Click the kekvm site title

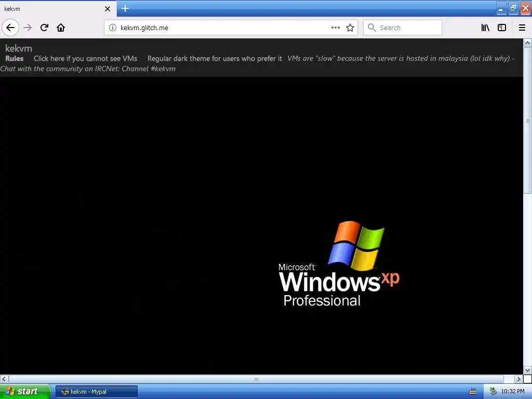pyautogui.click(x=19, y=48)
